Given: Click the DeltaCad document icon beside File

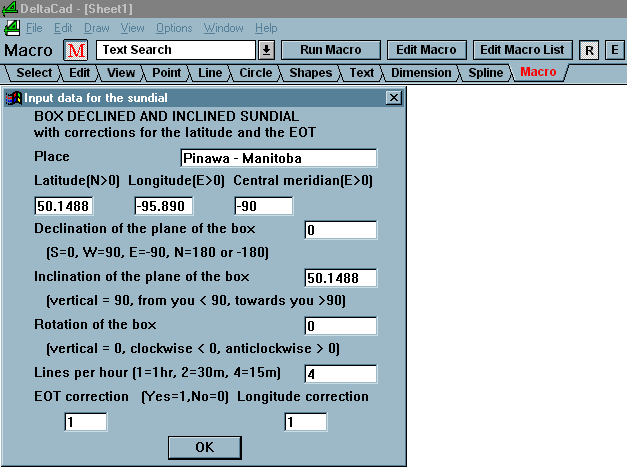Looking at the screenshot, I should click(x=11, y=28).
